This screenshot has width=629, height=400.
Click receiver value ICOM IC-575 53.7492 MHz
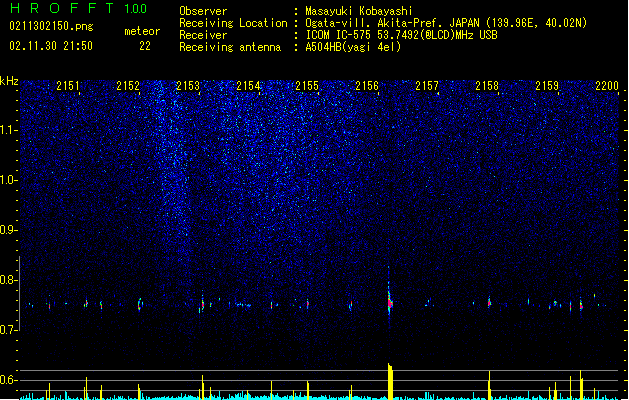[401, 35]
